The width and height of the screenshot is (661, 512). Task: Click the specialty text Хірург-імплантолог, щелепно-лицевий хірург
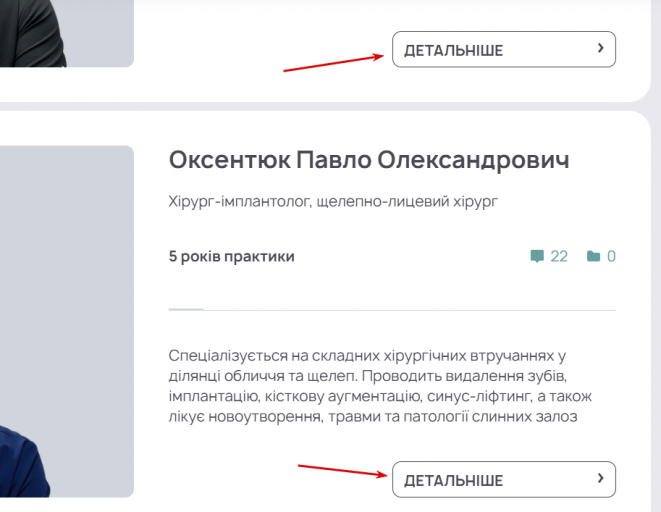coord(333,201)
